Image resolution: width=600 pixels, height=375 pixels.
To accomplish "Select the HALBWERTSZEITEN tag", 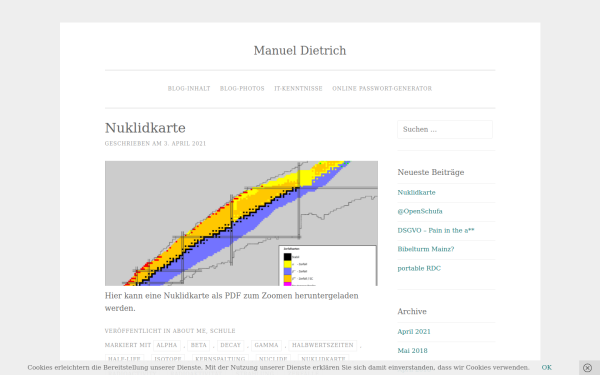I will (323, 345).
